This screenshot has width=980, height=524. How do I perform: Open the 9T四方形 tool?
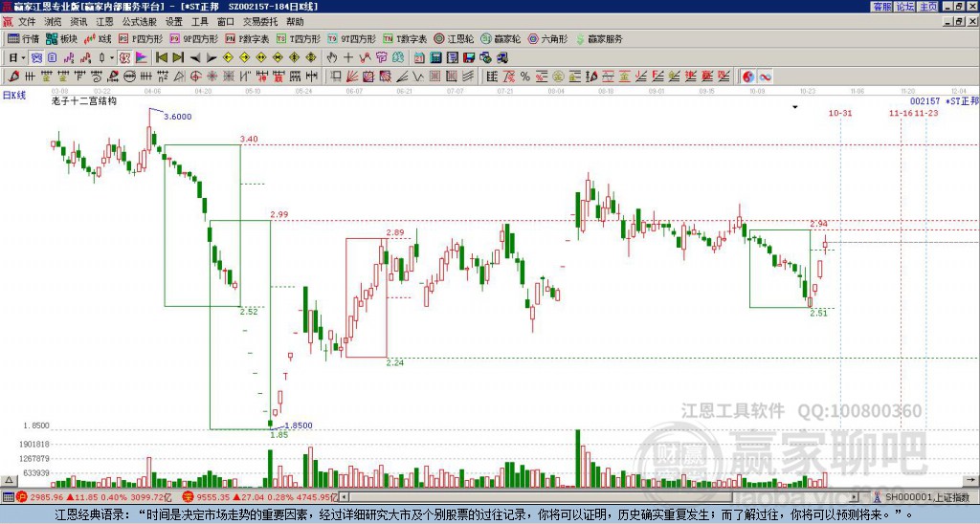pyautogui.click(x=352, y=38)
